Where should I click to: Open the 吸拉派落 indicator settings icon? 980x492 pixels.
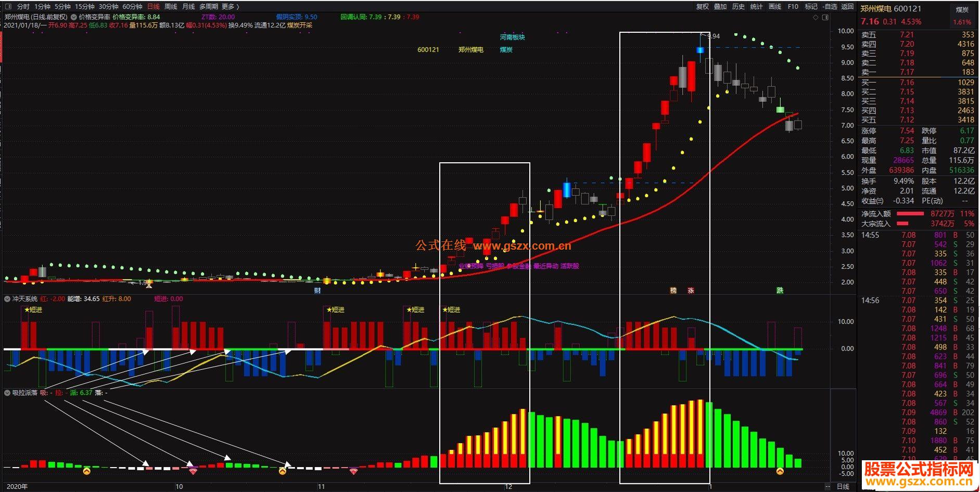click(7, 393)
